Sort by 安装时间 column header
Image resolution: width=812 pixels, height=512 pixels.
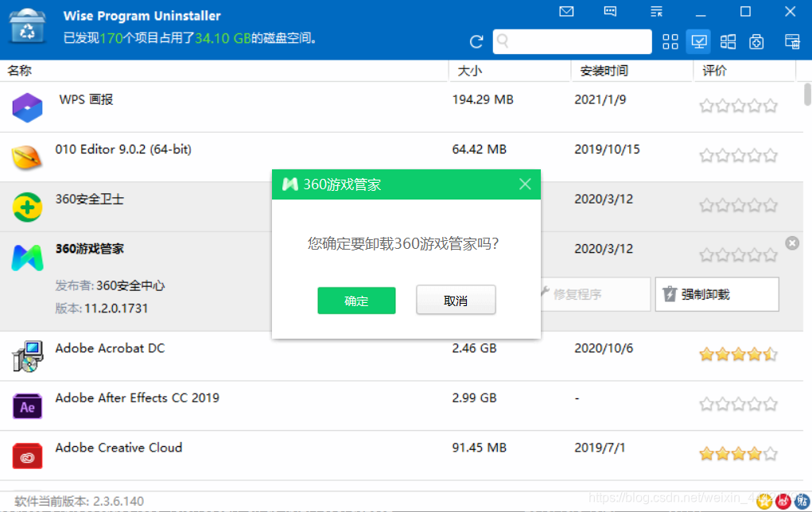604,71
